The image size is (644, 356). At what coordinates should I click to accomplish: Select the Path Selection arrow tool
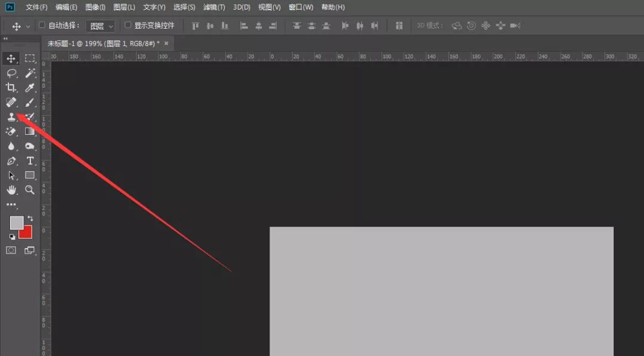coord(11,175)
